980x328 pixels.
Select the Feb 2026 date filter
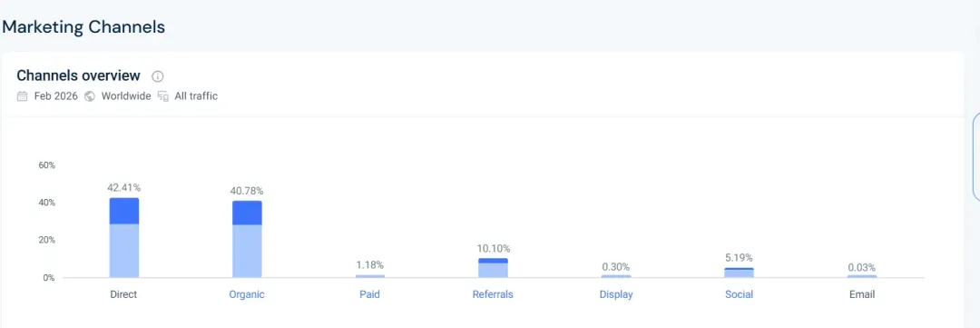[x=56, y=96]
